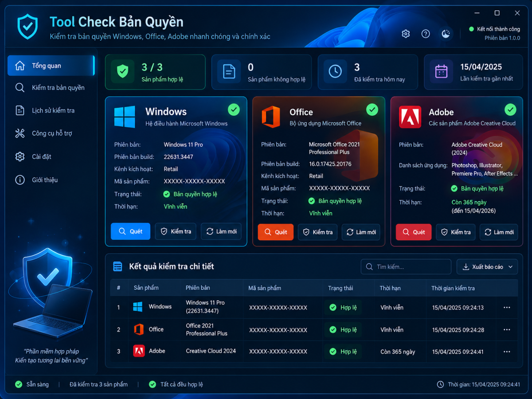Image resolution: width=532 pixels, height=399 pixels.
Task: Click Kiểm tra on the Office card
Action: pos(318,232)
